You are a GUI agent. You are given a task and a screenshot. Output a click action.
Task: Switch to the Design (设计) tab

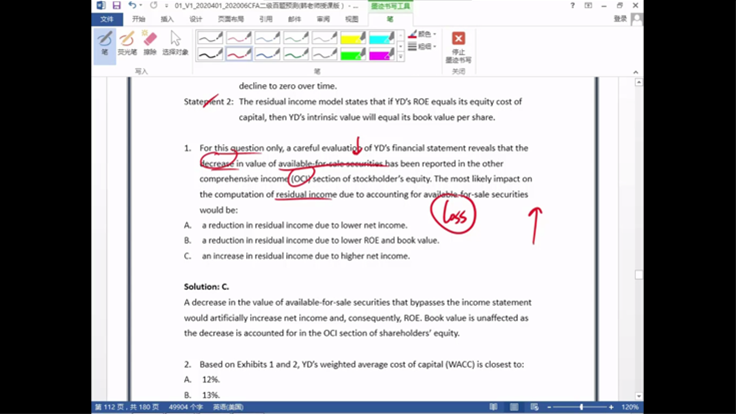[196, 19]
